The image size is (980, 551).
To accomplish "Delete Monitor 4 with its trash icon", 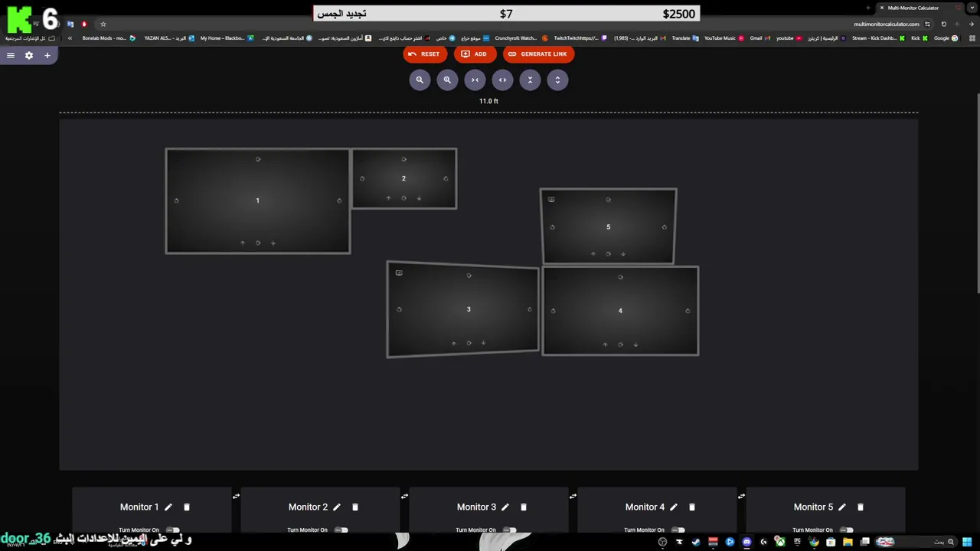I will pyautogui.click(x=692, y=507).
